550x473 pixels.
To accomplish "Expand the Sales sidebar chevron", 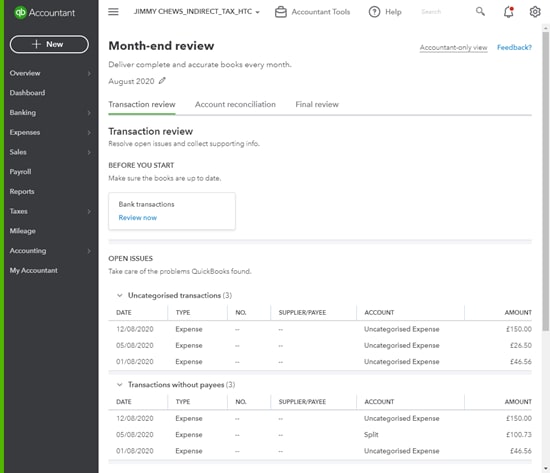I will coord(89,152).
